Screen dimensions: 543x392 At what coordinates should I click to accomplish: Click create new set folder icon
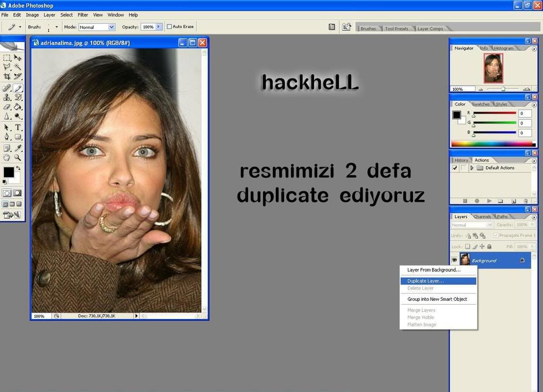click(x=501, y=201)
